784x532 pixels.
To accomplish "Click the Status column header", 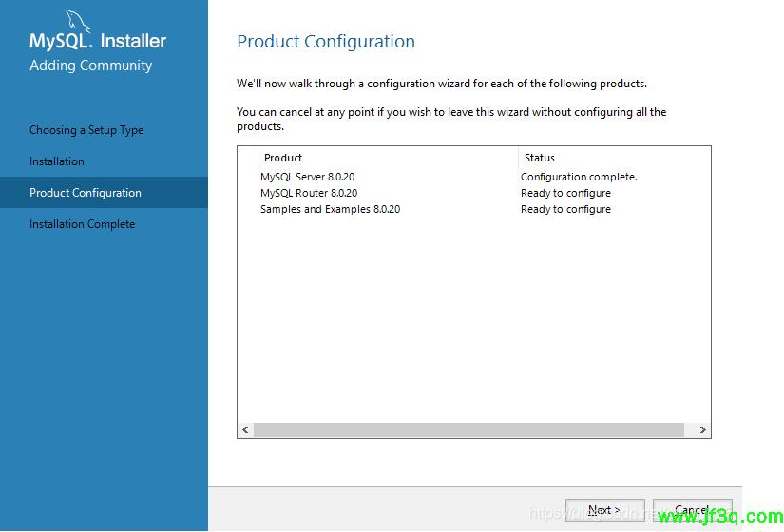I will (x=540, y=158).
